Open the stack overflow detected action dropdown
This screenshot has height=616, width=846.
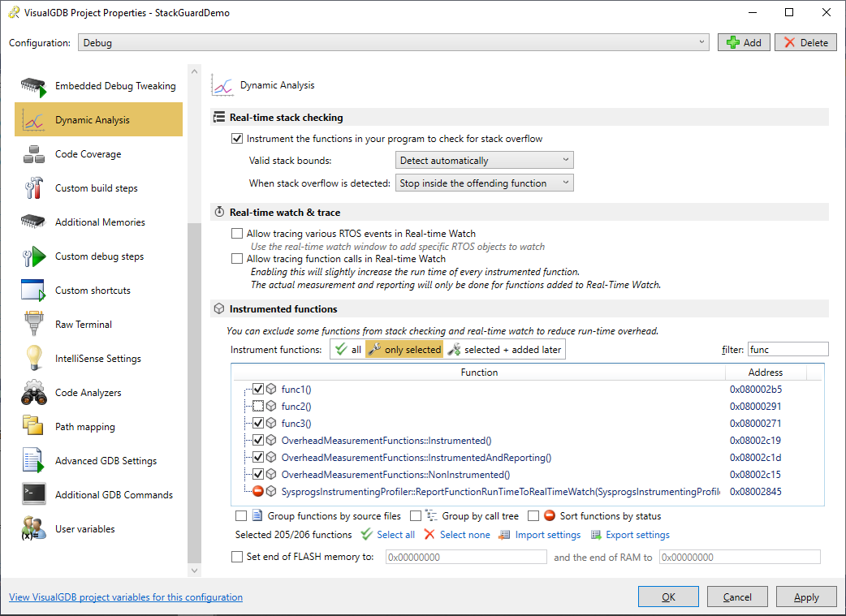[x=484, y=183]
